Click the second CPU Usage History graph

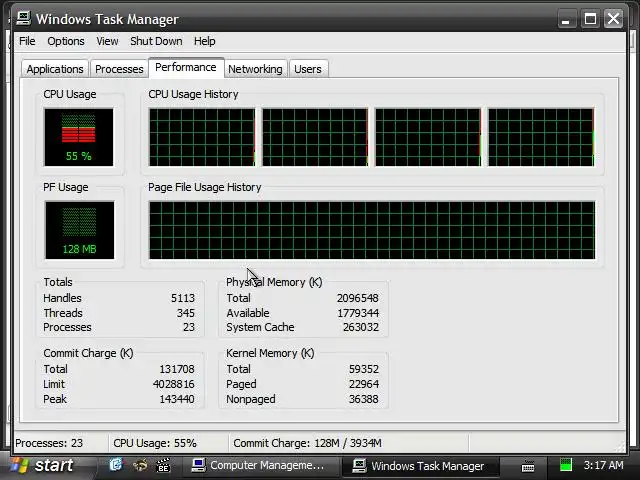pos(315,137)
